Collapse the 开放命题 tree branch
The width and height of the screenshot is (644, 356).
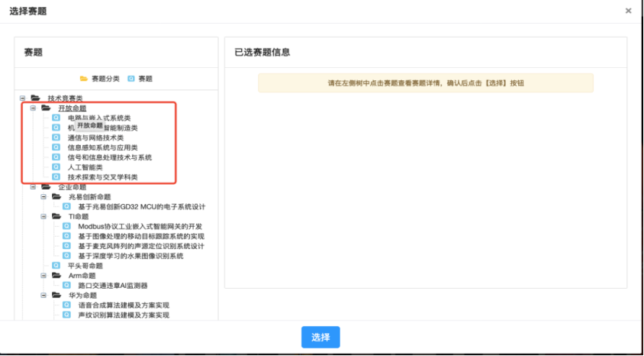[x=33, y=108]
